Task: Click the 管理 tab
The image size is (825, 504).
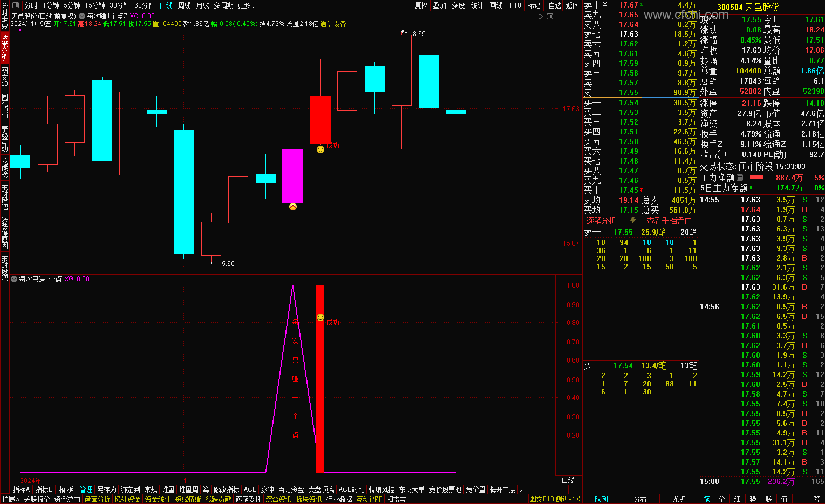Action: [x=86, y=489]
